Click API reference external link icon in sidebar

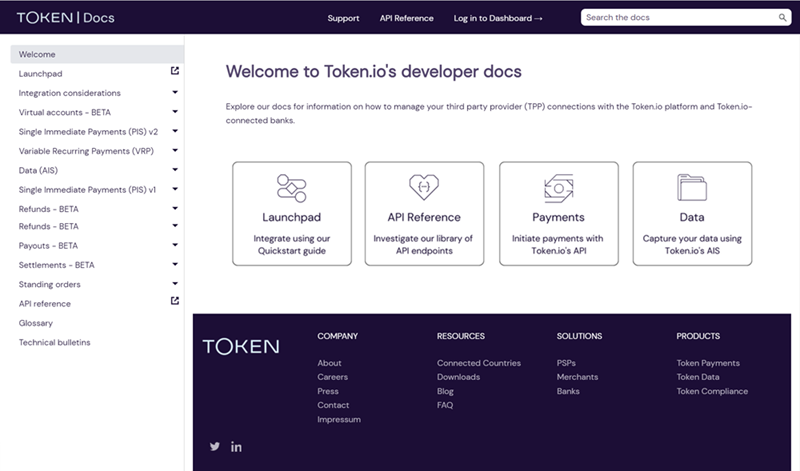tap(175, 301)
